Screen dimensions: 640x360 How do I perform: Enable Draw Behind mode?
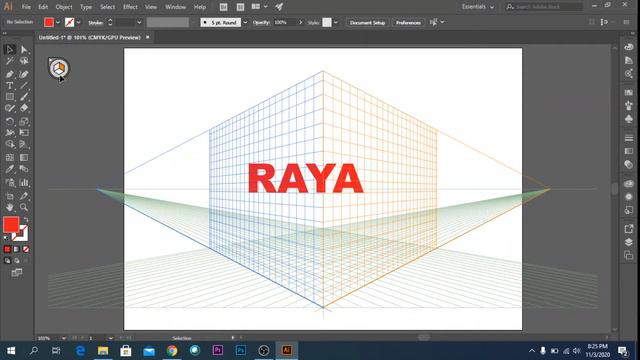[17, 260]
